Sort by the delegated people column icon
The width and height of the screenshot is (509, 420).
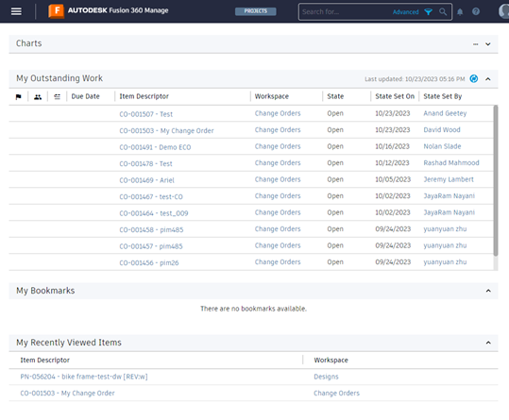38,96
